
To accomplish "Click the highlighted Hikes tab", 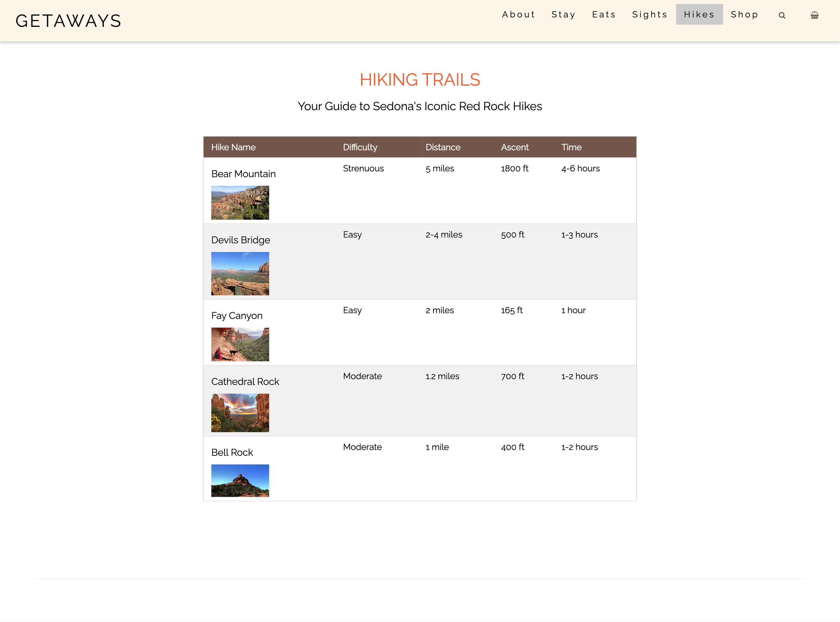I will [699, 14].
